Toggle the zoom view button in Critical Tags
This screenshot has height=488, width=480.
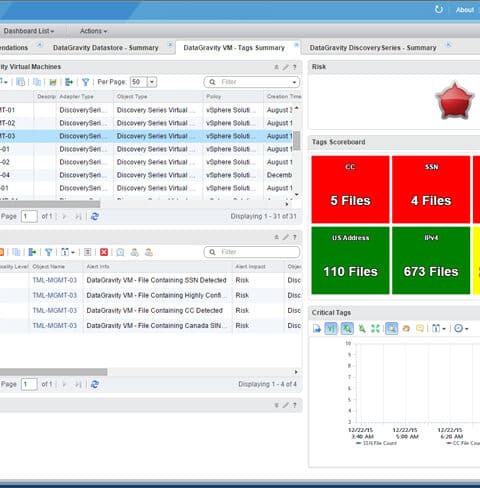pyautogui.click(x=347, y=329)
